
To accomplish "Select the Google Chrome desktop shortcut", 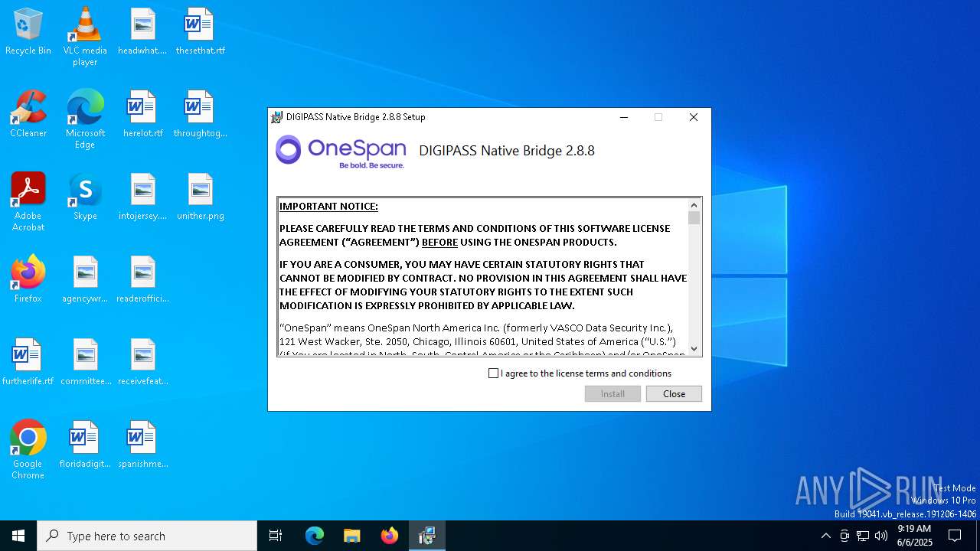I will click(28, 450).
